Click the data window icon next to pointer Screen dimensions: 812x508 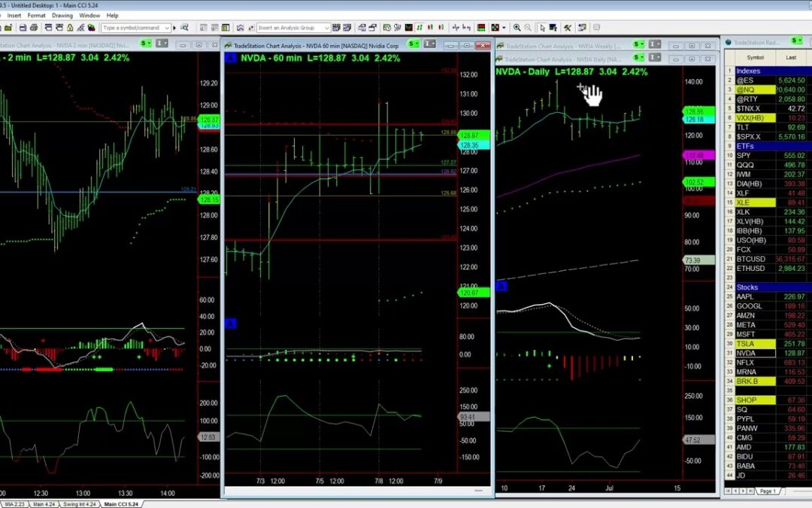point(553,28)
